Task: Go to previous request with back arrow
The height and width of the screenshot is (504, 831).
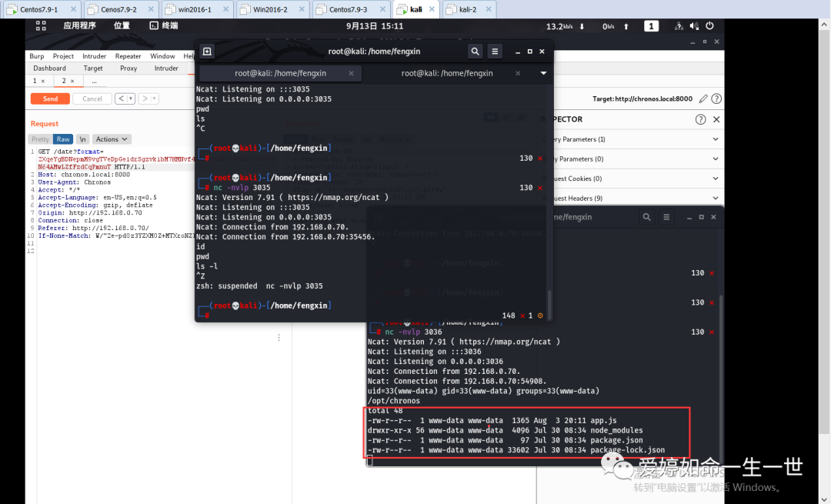Action: pos(122,98)
